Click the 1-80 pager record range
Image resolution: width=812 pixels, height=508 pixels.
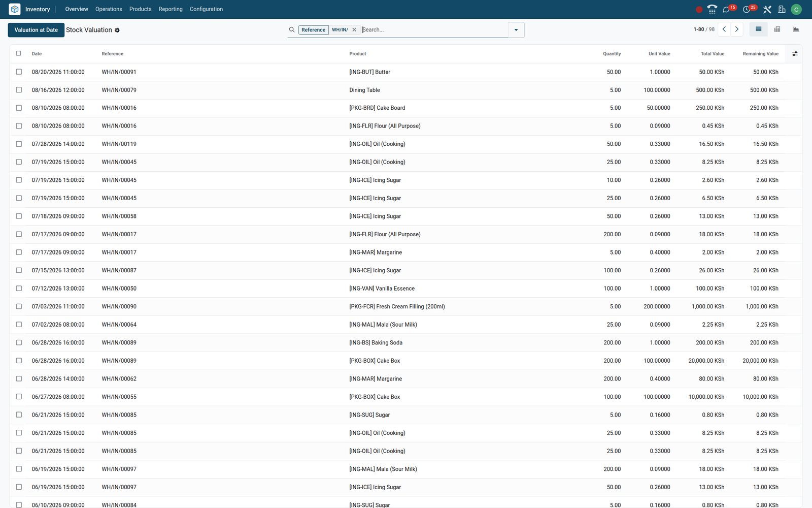698,29
